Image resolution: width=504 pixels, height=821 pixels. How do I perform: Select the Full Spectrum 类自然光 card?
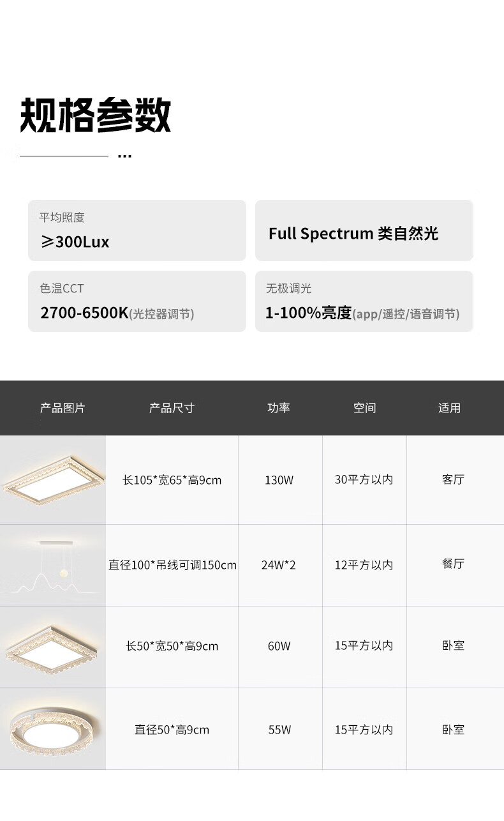(x=364, y=230)
